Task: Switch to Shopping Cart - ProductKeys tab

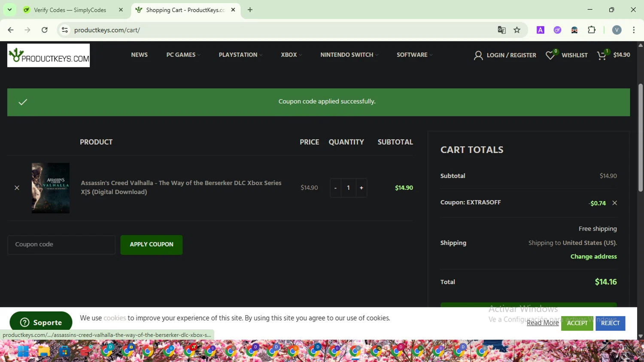Action: [x=185, y=10]
